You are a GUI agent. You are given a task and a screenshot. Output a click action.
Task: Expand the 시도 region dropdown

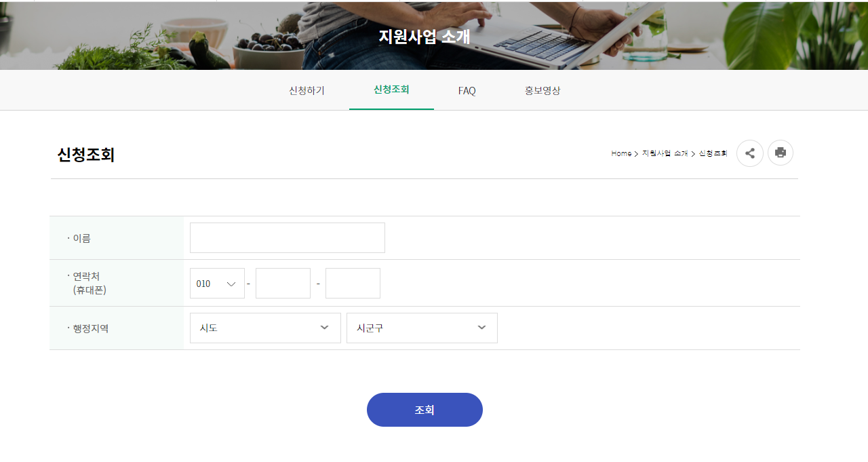point(264,328)
